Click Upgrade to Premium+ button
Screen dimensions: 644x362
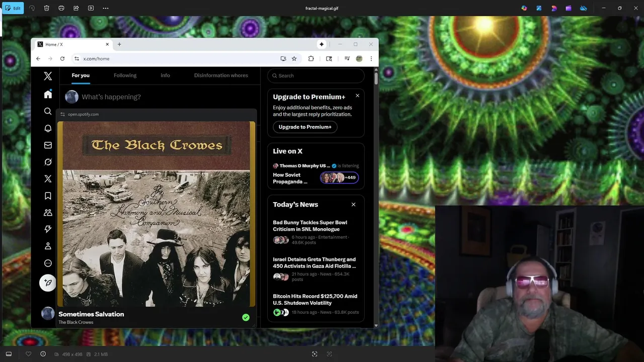305,127
